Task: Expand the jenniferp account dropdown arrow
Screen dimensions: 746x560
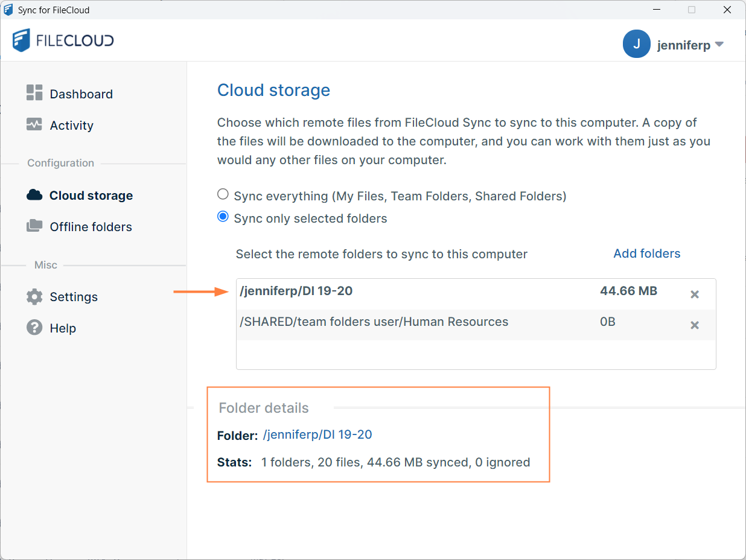Action: pyautogui.click(x=719, y=45)
